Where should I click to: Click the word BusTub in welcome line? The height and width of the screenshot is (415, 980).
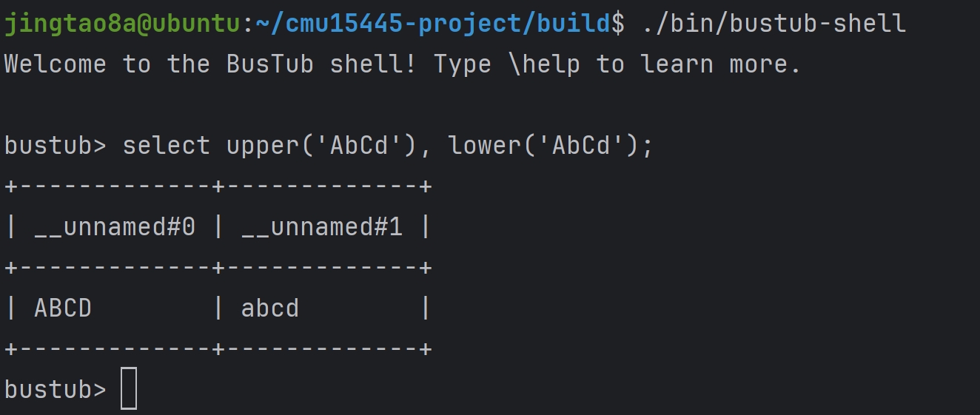click(270, 64)
